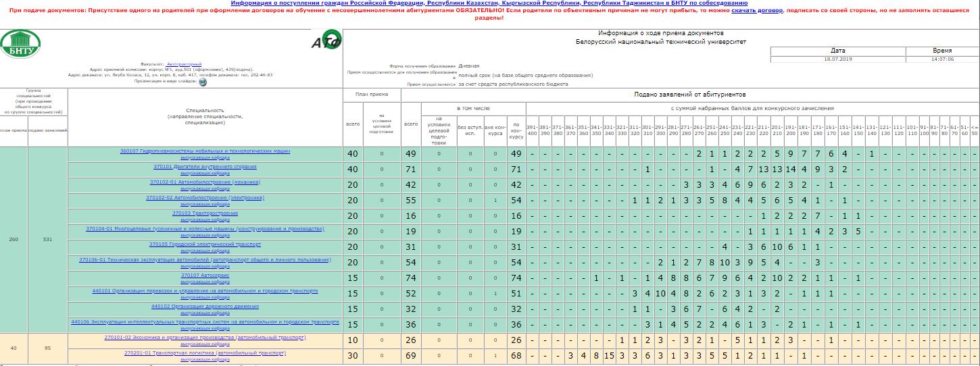Open 'выпускающая кафедра' under 440106 Эксплуатация систем
Screen dimensions: 980x366
tap(205, 328)
